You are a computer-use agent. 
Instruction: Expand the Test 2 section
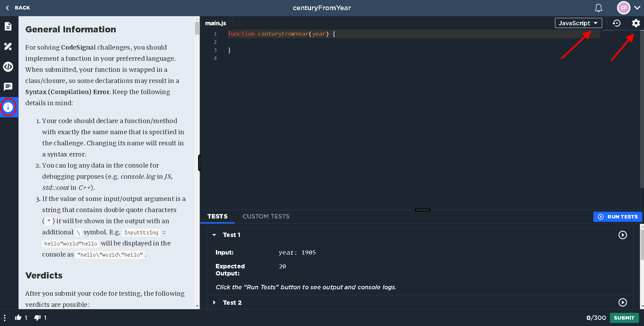214,303
